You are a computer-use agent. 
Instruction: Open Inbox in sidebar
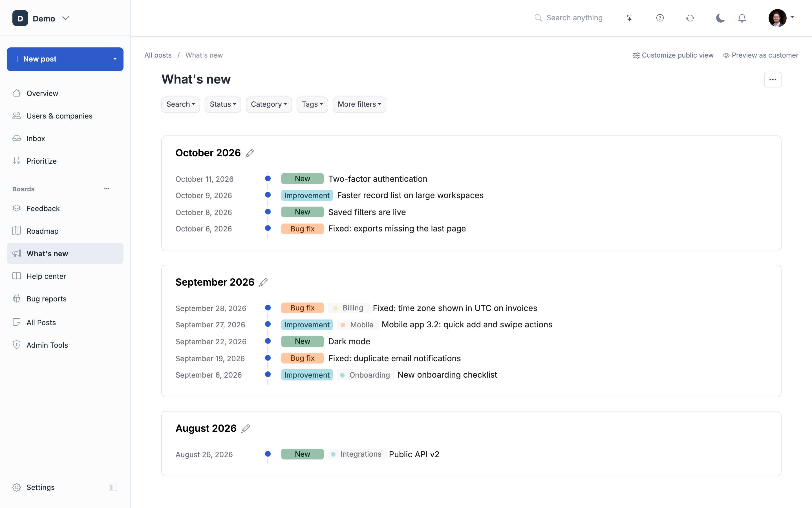tap(65, 138)
